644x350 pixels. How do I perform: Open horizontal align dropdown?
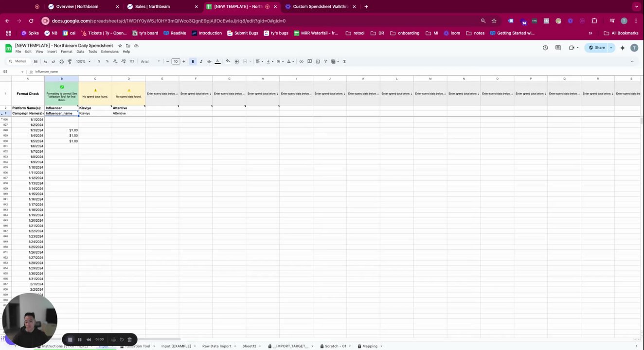(259, 62)
